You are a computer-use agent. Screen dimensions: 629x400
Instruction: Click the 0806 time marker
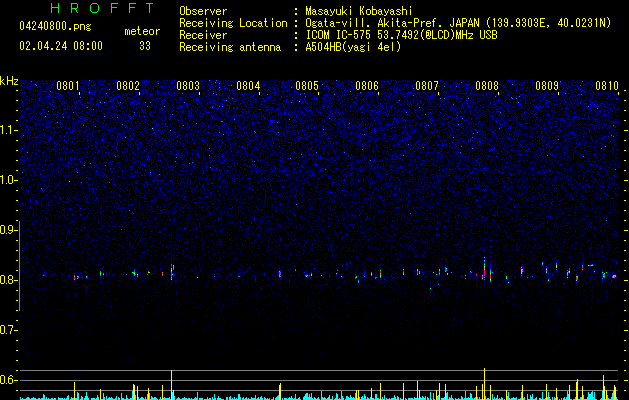367,85
